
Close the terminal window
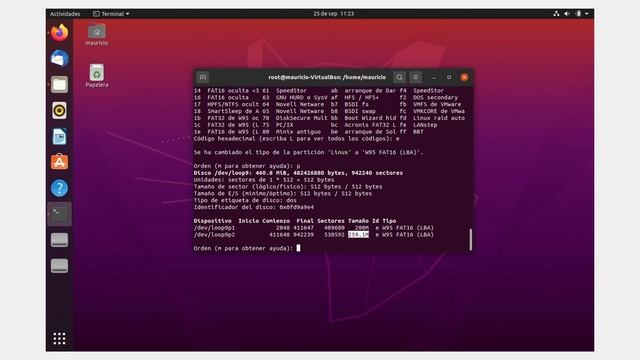coord(464,77)
